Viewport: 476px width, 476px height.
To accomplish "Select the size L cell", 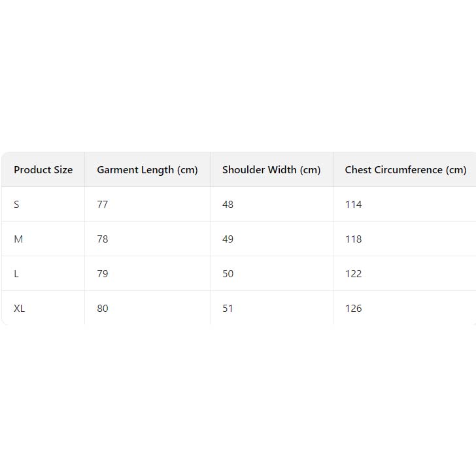I will coord(16,274).
